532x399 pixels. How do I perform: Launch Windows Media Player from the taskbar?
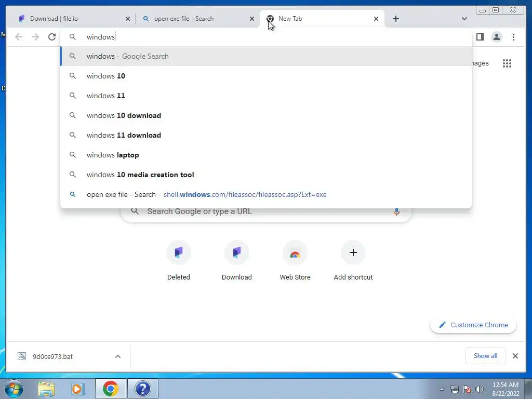click(x=77, y=389)
